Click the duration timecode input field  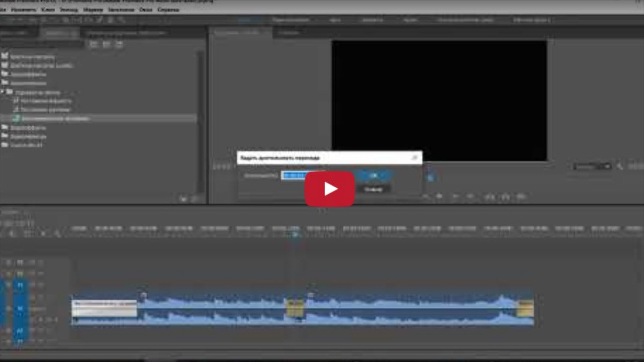point(294,175)
